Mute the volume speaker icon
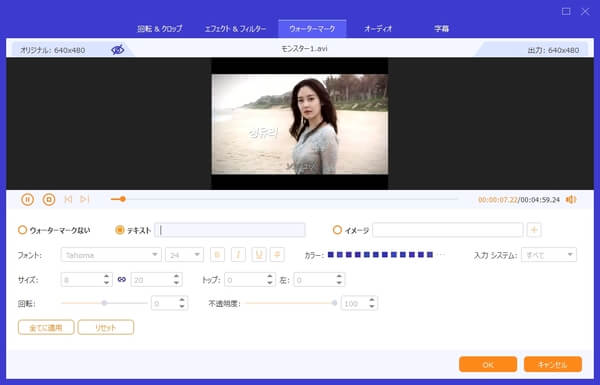Viewport: 600px width, 385px height. (571, 199)
